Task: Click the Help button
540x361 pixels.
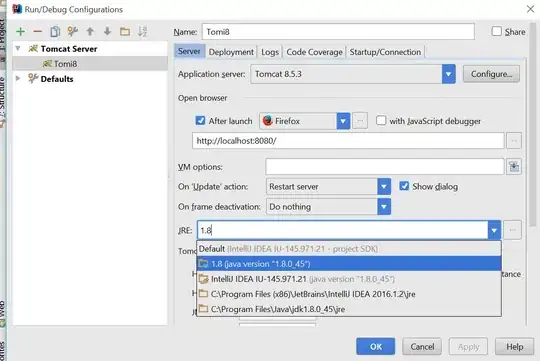Action: pyautogui.click(x=515, y=347)
